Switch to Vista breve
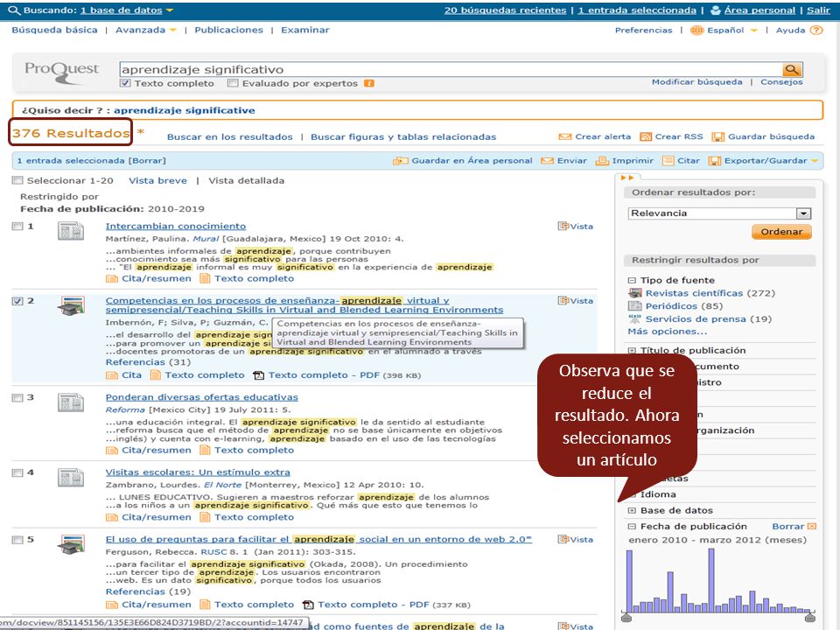This screenshot has width=840, height=630. [158, 180]
